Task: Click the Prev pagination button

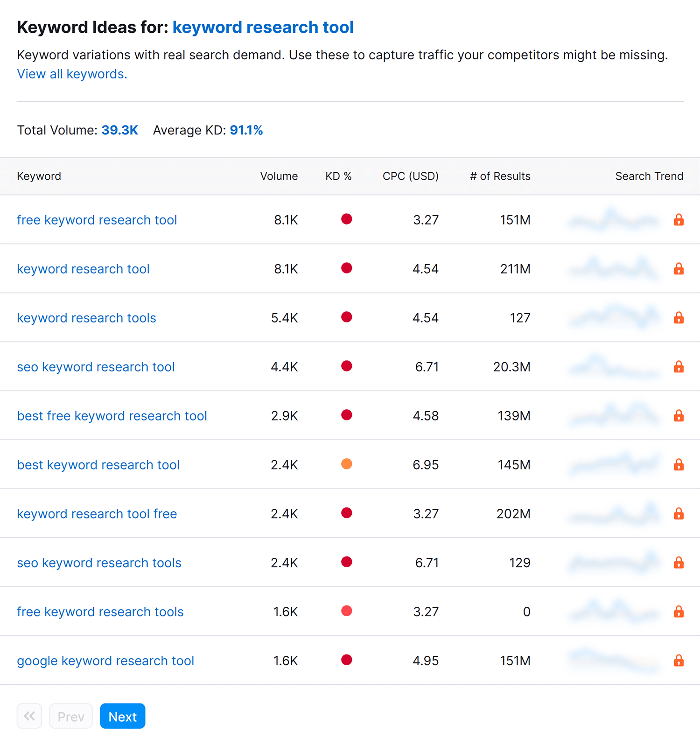Action: pos(71,716)
